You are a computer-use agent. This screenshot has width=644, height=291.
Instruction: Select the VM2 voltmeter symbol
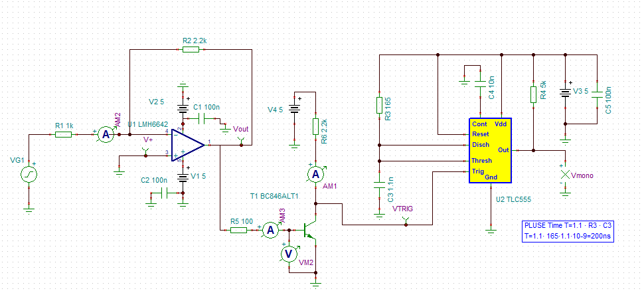pos(289,254)
